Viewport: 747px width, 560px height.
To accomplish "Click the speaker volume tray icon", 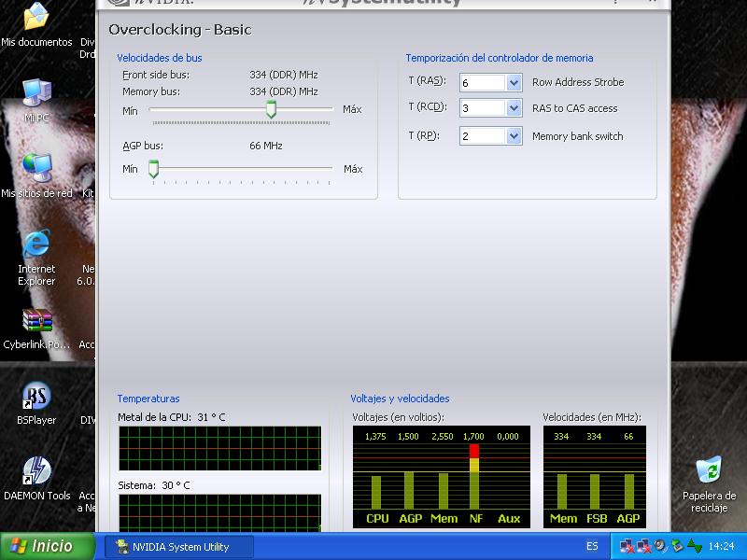I will 660,546.
